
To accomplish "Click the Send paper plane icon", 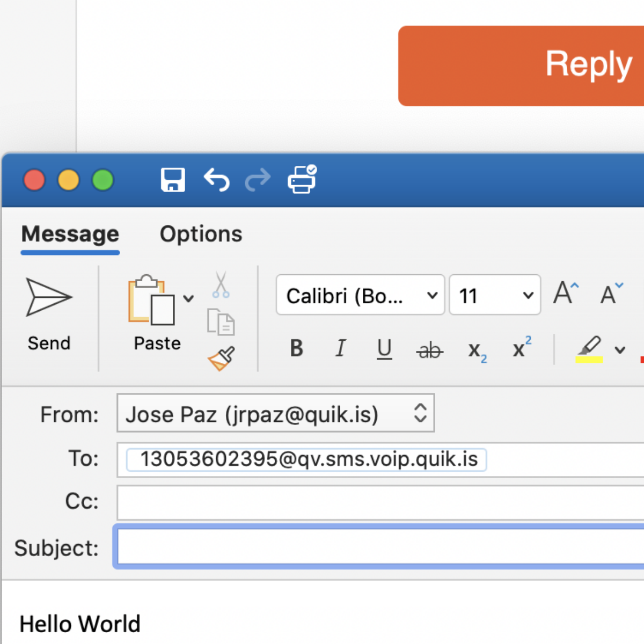I will (49, 297).
